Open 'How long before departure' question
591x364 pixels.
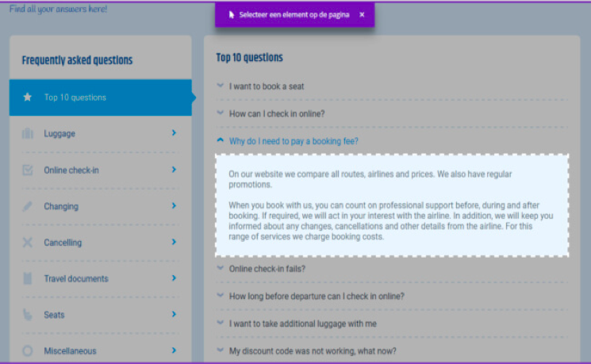point(317,296)
